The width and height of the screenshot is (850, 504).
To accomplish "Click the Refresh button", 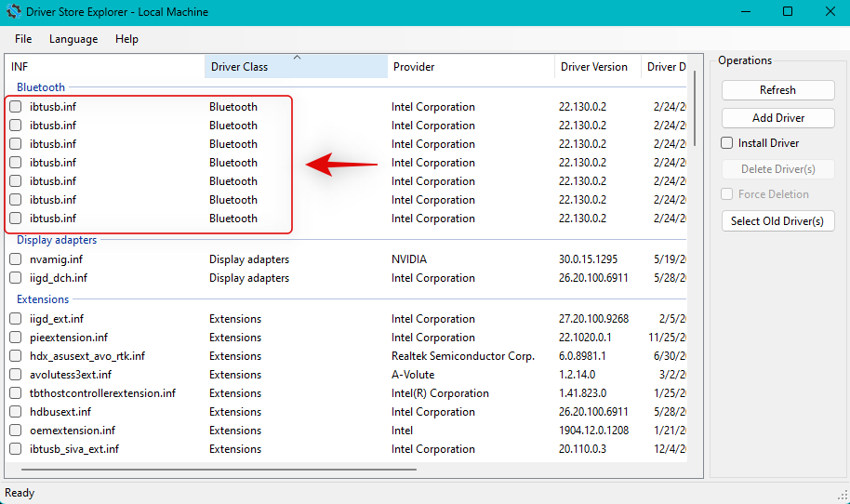I will [777, 90].
